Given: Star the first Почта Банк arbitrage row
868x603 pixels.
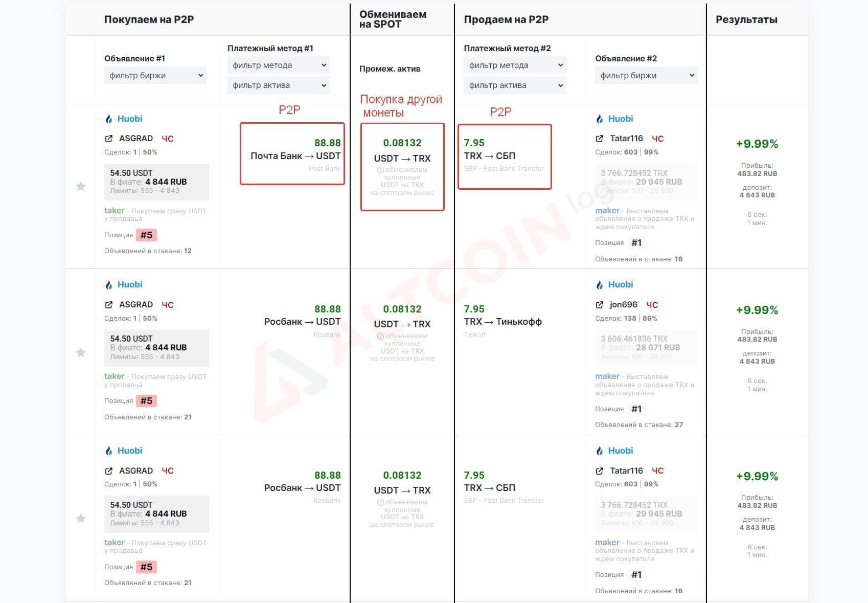Looking at the screenshot, I should pyautogui.click(x=81, y=186).
